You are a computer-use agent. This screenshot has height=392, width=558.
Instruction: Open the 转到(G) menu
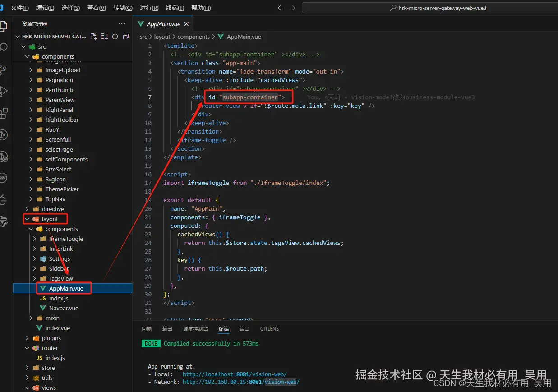(x=123, y=8)
